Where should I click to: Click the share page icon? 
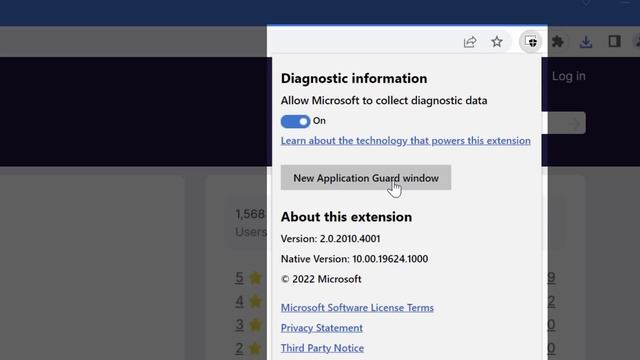click(x=470, y=42)
